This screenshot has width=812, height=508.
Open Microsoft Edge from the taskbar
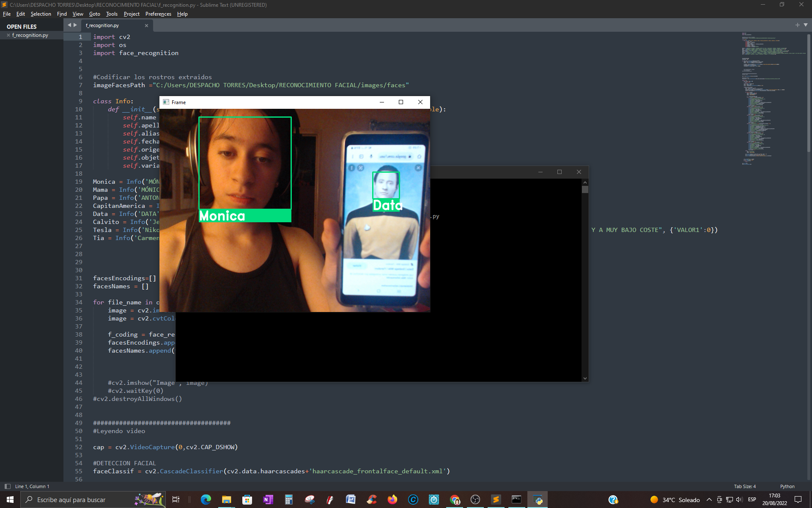(206, 500)
